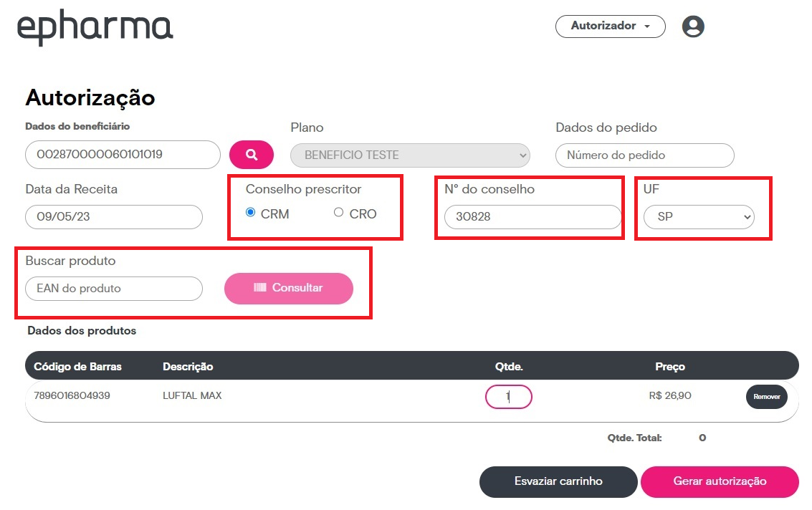Click the Data da Receita field
812x510 pixels.
[x=114, y=217]
